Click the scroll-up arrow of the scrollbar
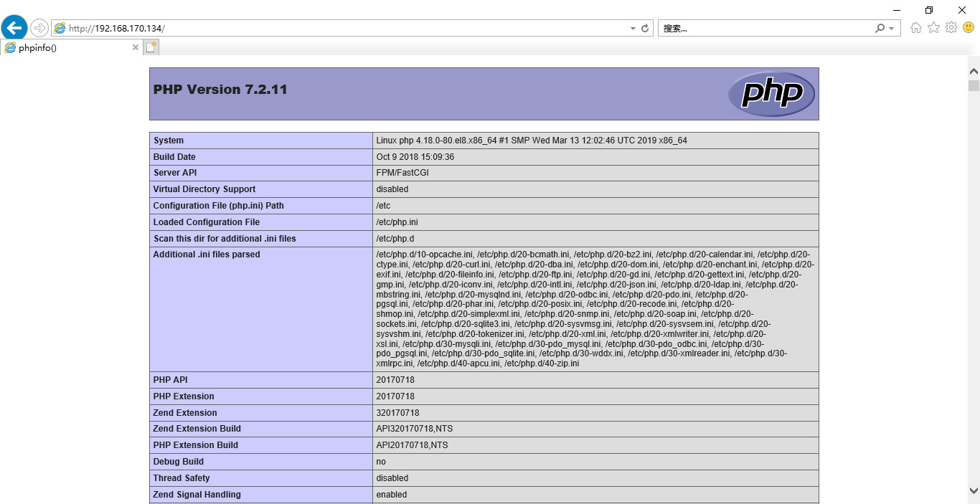Screen dimensions: 980x504 coord(974,71)
